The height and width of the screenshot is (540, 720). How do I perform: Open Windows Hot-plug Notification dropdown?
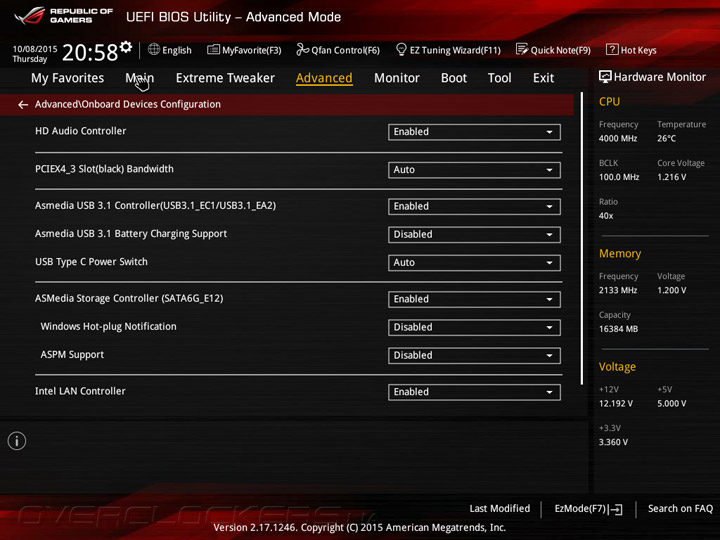474,327
